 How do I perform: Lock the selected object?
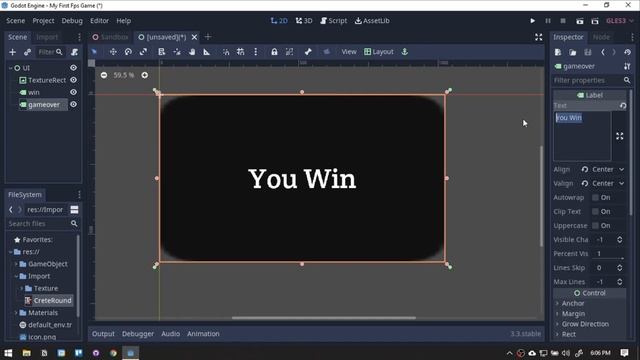point(274,52)
